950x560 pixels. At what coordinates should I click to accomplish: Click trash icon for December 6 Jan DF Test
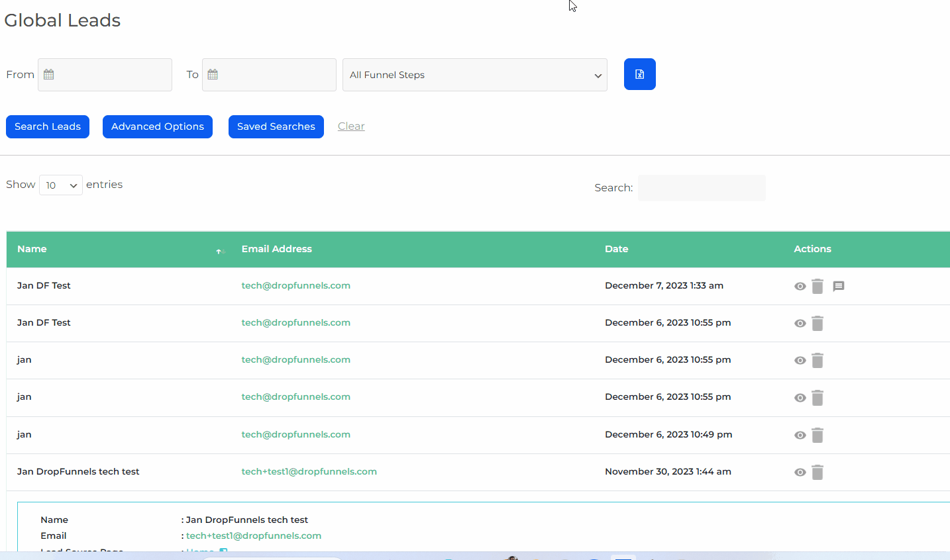pos(818,323)
